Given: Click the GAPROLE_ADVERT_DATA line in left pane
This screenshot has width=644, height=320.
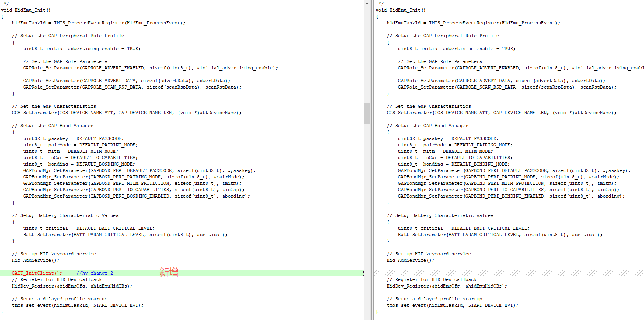Looking at the screenshot, I should pyautogui.click(x=127, y=81).
